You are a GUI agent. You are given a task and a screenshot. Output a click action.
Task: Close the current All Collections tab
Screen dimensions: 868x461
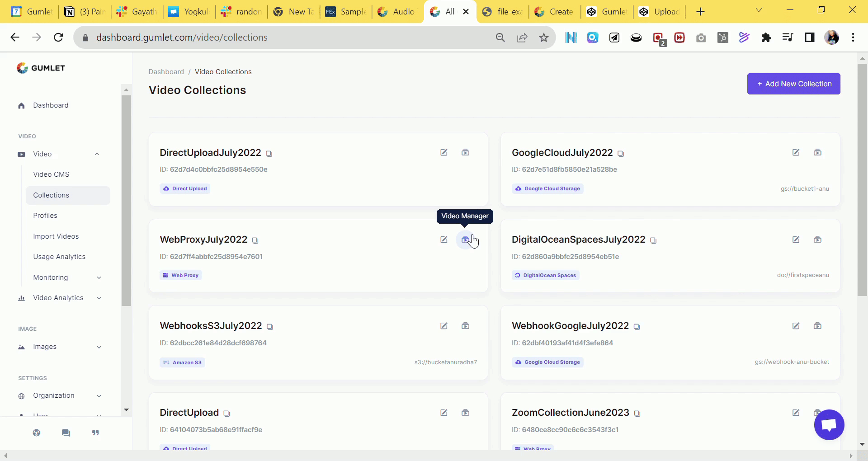[466, 12]
